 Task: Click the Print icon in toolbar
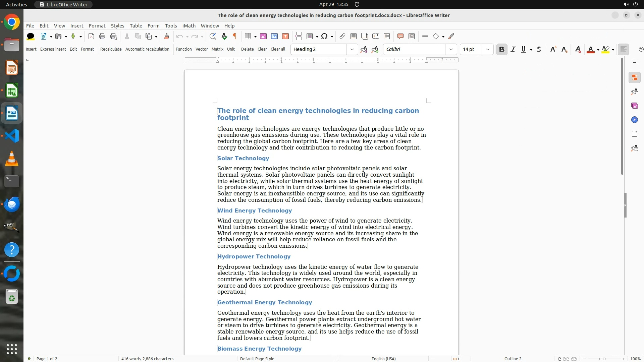click(102, 36)
